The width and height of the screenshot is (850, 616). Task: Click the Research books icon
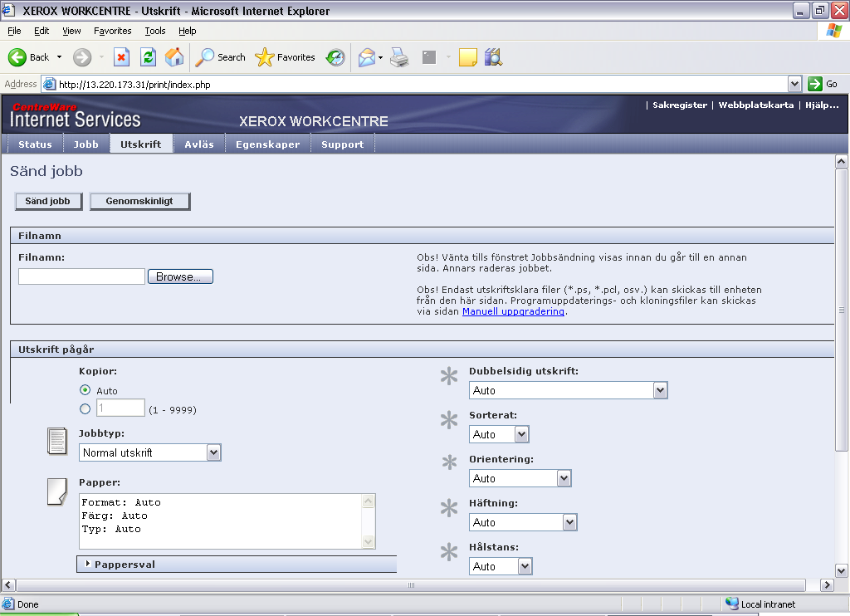(x=493, y=57)
